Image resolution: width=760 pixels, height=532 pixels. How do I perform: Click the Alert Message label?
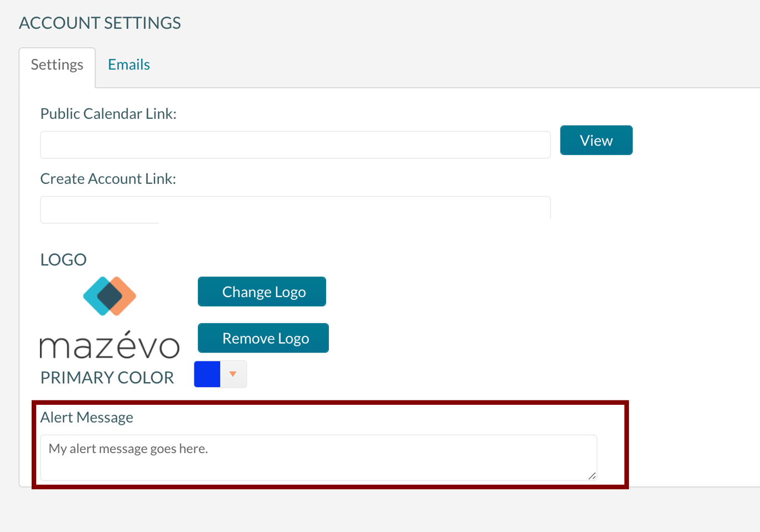(86, 417)
